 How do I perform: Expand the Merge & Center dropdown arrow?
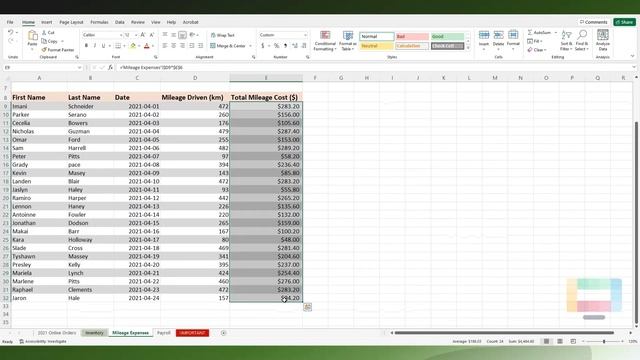click(x=250, y=46)
